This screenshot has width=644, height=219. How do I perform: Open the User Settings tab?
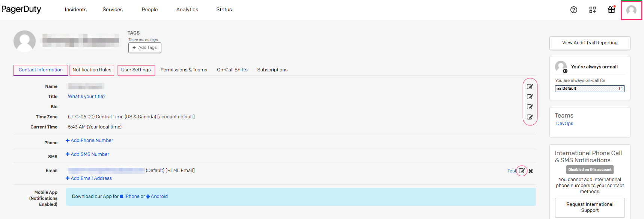(x=136, y=70)
